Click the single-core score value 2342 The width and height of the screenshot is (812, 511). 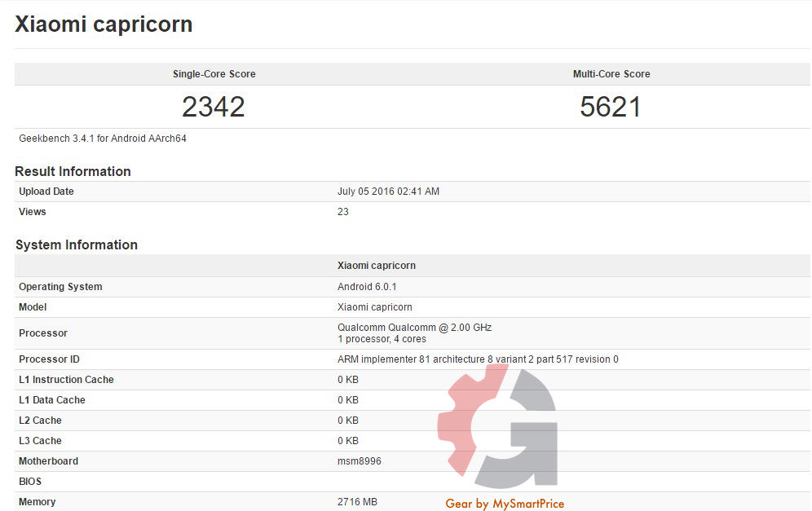coord(214,107)
